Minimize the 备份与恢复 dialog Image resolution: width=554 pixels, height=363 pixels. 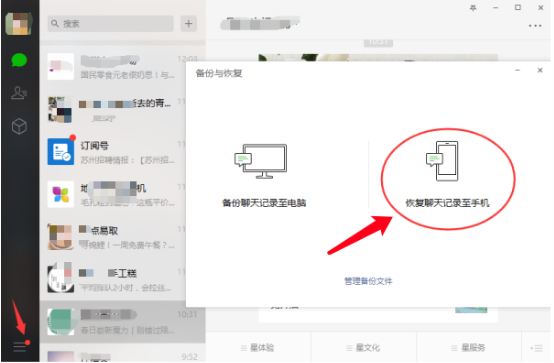[518, 70]
